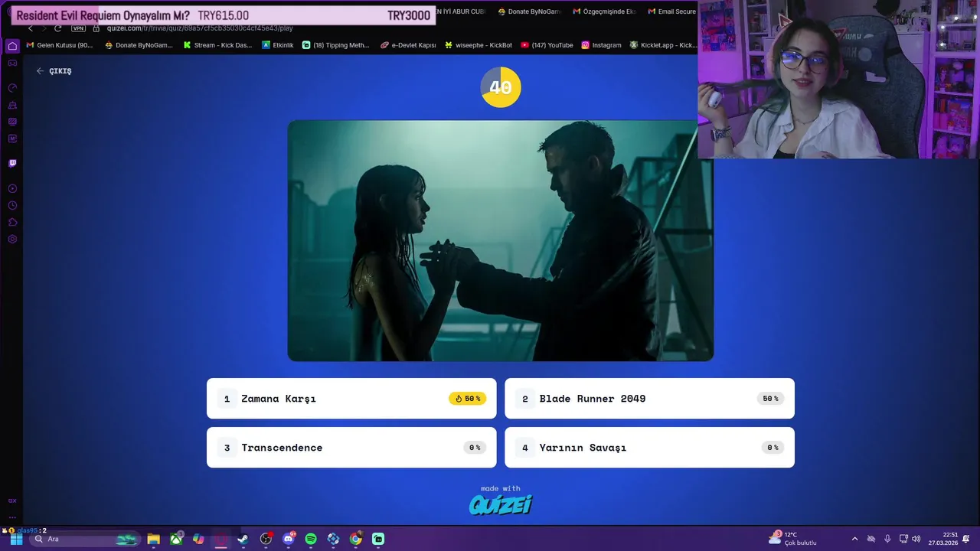
Task: Reload the page with the refresh icon
Action: tap(57, 28)
